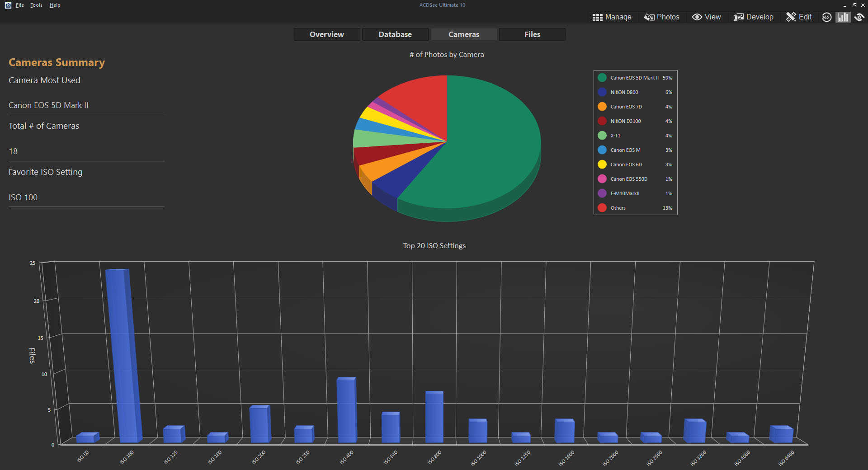Open the Files tab
This screenshot has height=470, width=868.
coord(532,34)
